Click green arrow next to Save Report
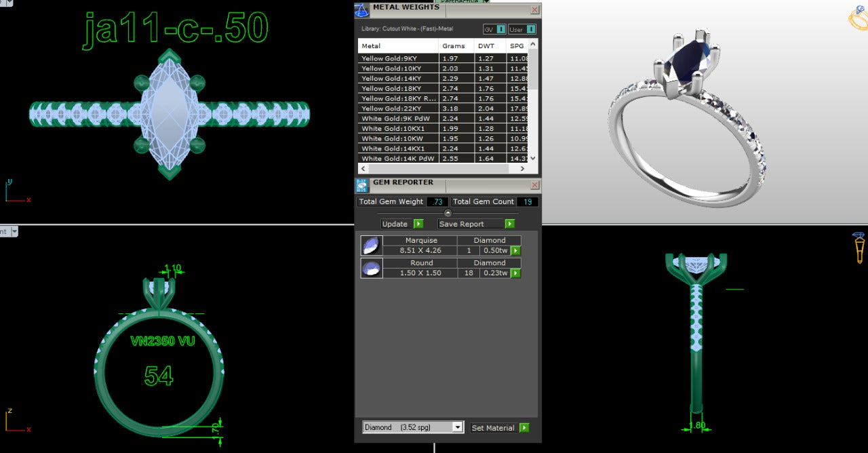The image size is (868, 453). point(509,224)
